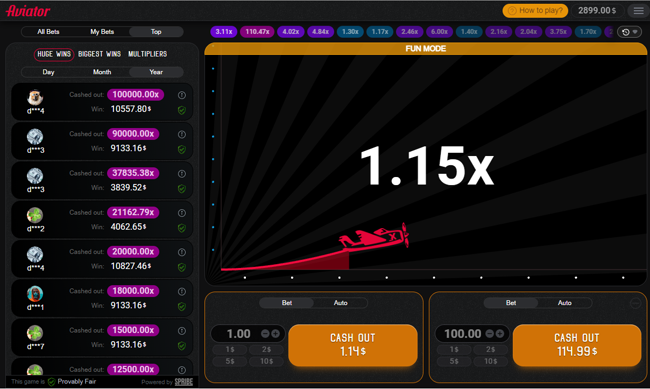Switch first bet panel to Auto
The height and width of the screenshot is (389, 650).
(340, 303)
